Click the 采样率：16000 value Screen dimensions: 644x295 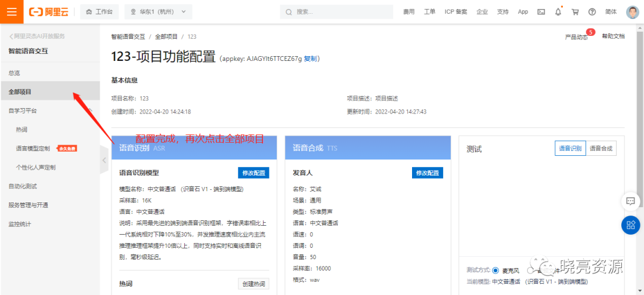coord(312,269)
